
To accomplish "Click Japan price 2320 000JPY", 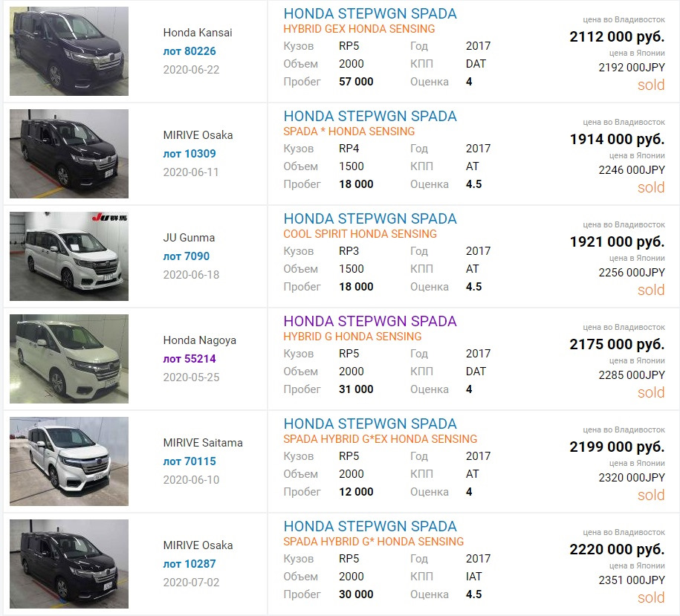I will coord(632,478).
